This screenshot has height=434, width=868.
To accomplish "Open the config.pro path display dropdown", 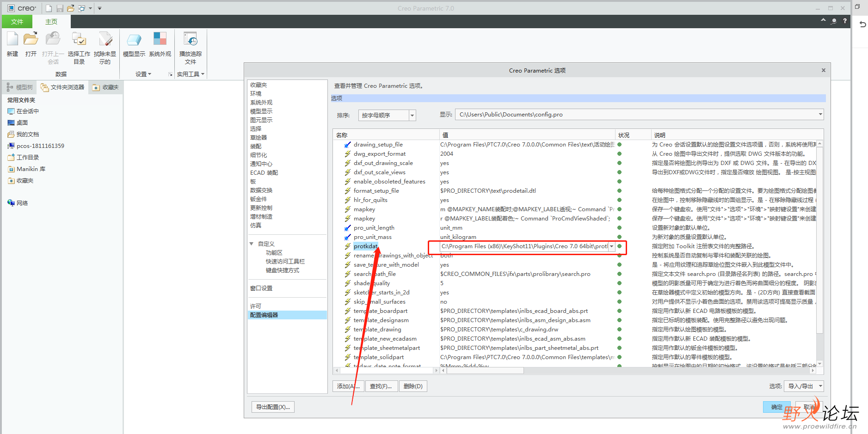I will pos(820,115).
